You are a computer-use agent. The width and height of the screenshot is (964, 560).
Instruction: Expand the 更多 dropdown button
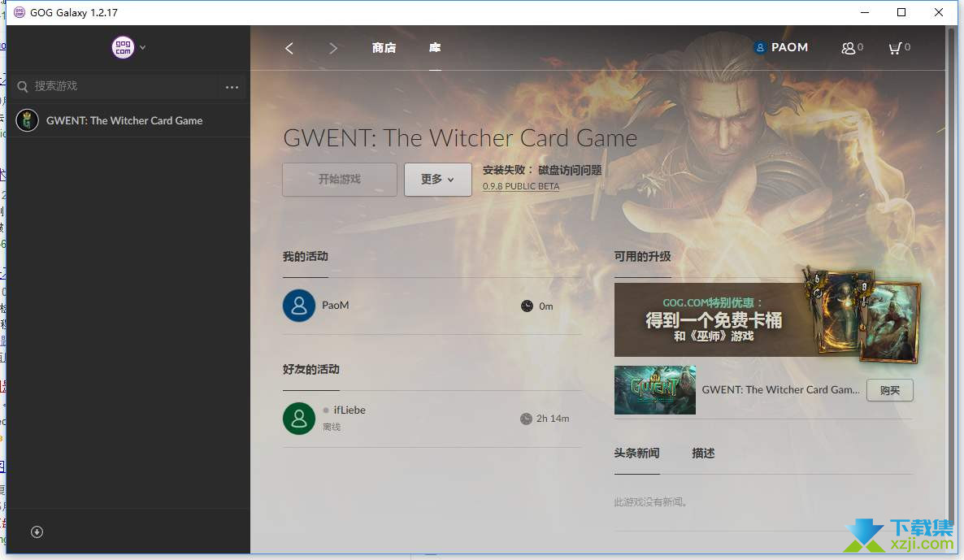pyautogui.click(x=438, y=180)
